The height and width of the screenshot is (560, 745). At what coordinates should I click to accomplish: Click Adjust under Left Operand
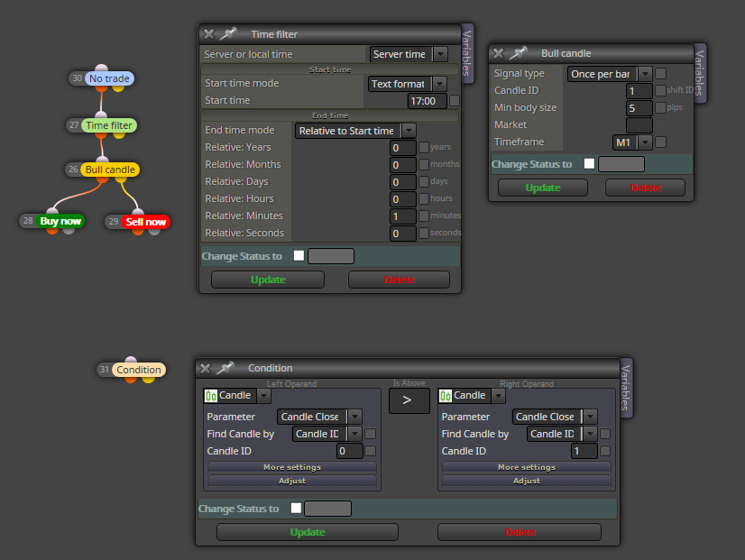pos(292,481)
